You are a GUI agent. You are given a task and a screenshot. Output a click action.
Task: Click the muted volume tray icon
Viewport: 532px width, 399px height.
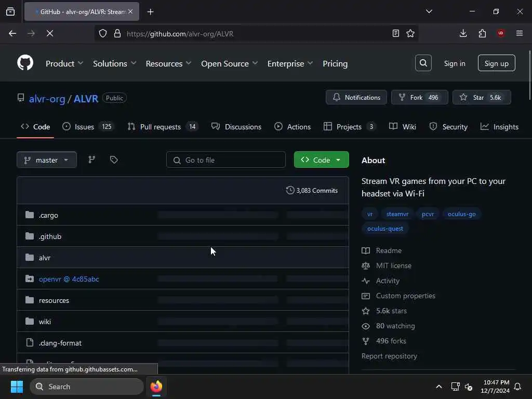coord(469,387)
